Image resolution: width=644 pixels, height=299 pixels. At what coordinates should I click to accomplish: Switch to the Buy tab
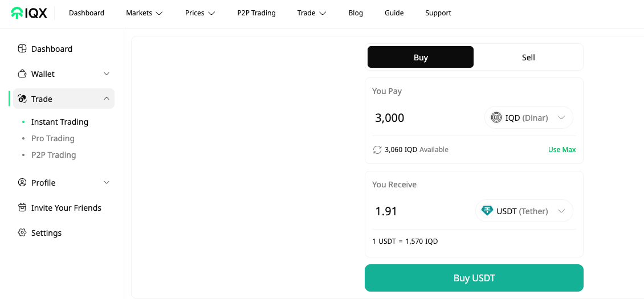pos(421,57)
